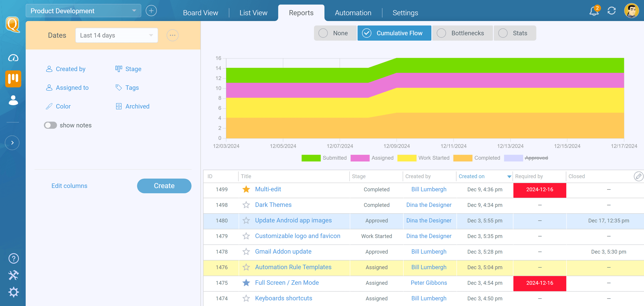This screenshot has height=306, width=644.
Task: Expand the sidebar with chevron arrow
Action: pyautogui.click(x=12, y=143)
